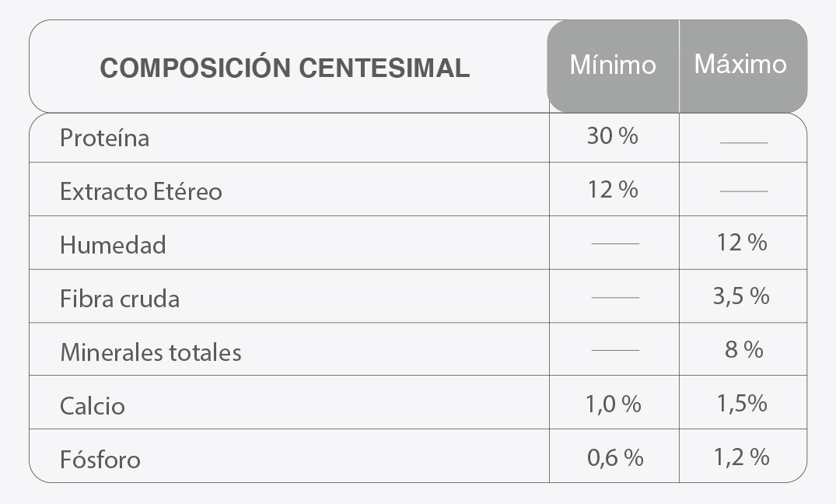Click the COMPOSICIÓN CENTESIMAL table title
The width and height of the screenshot is (836, 504).
[x=285, y=68]
